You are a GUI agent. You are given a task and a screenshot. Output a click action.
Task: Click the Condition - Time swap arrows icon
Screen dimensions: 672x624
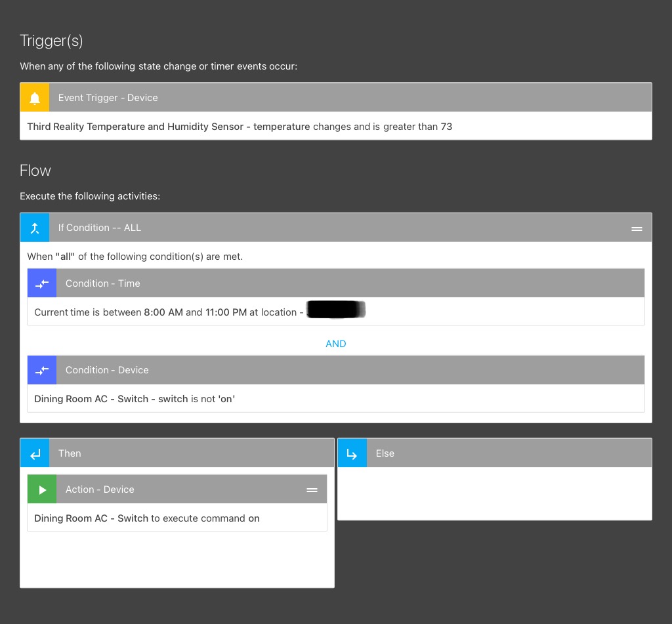tap(42, 283)
